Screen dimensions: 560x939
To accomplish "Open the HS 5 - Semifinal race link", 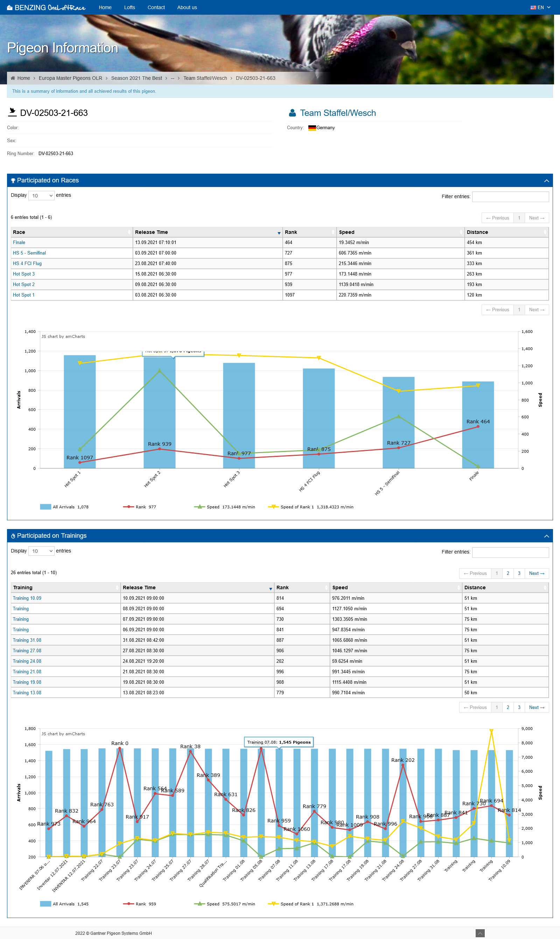I will (29, 253).
